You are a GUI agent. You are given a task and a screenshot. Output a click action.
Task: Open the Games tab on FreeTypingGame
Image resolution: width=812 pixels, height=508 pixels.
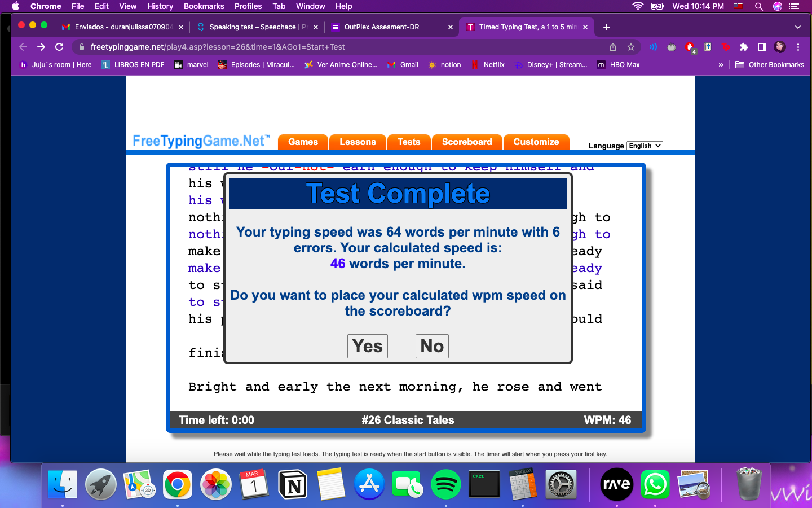[303, 142]
